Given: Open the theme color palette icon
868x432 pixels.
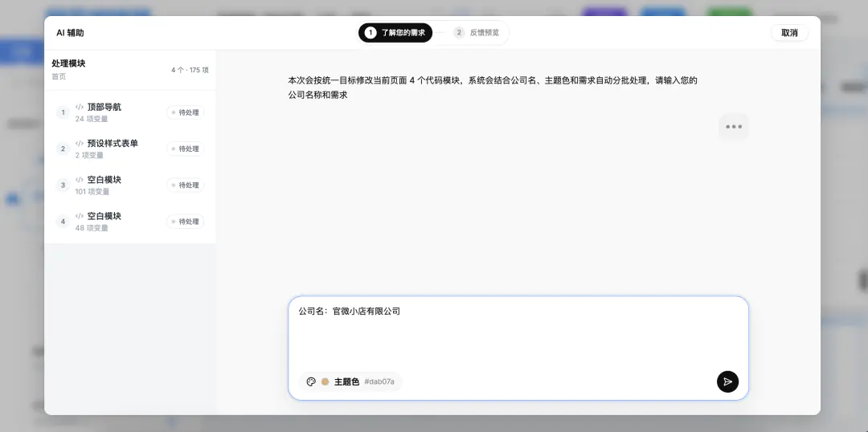Looking at the screenshot, I should point(311,381).
